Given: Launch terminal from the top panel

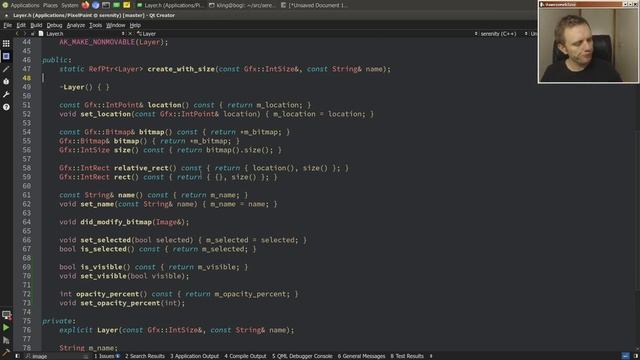Looking at the screenshot, I should click(x=106, y=5).
